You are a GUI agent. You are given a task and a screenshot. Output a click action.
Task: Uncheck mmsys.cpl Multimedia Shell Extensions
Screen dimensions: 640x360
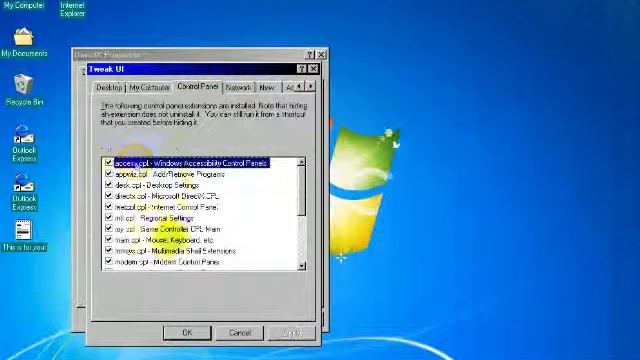109,250
